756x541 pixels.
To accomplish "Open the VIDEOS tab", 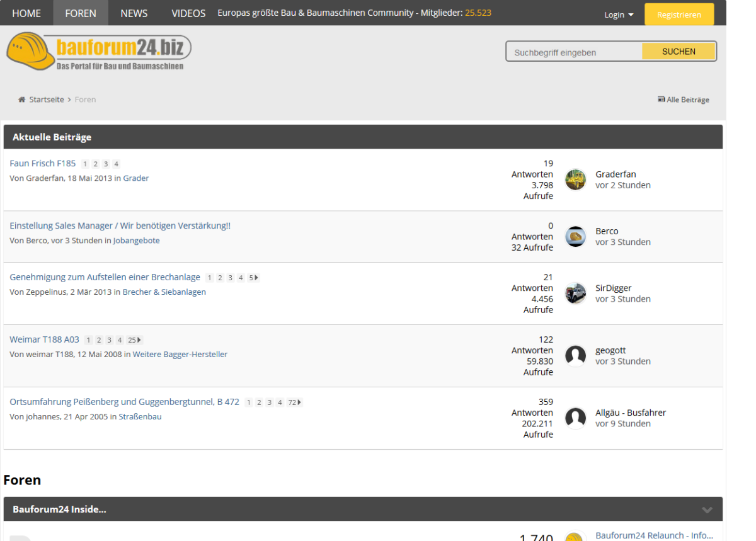I will (188, 13).
